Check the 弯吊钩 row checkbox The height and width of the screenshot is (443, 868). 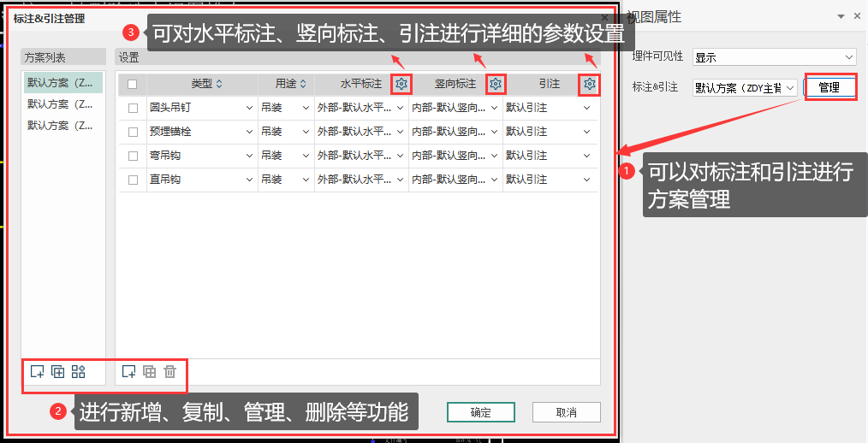[x=133, y=156]
